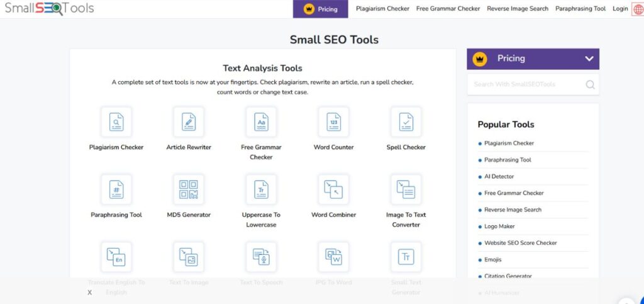Open the JPG To Word icon

(333, 257)
